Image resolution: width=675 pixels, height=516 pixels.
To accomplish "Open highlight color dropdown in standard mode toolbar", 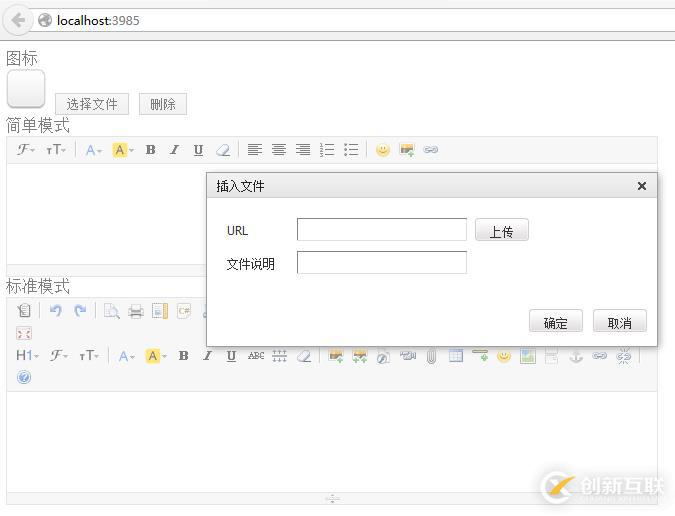I will (156, 356).
